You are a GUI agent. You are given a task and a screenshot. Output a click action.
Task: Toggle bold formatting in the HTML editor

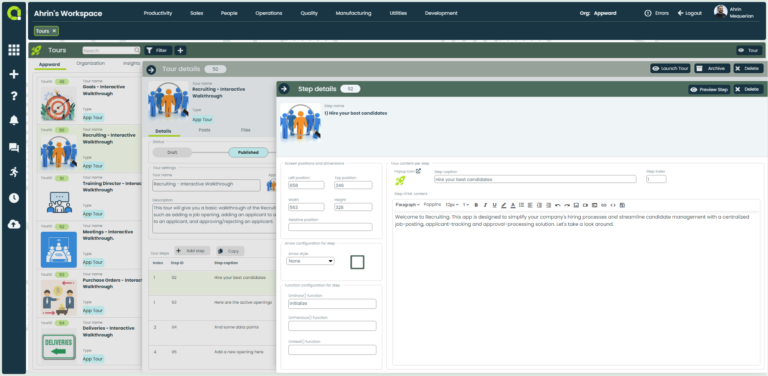tap(476, 205)
